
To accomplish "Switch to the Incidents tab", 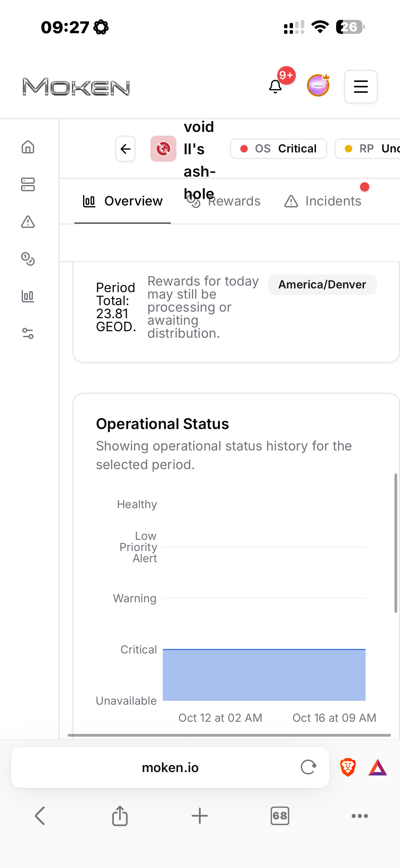I will pos(322,201).
